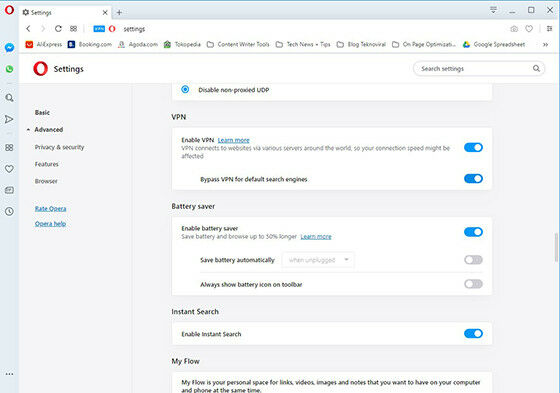Open the 'when unplugged' dropdown
The image size is (560, 393).
(318, 260)
